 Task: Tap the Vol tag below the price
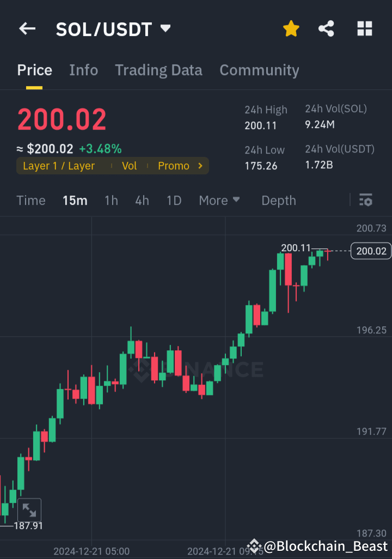(x=129, y=166)
